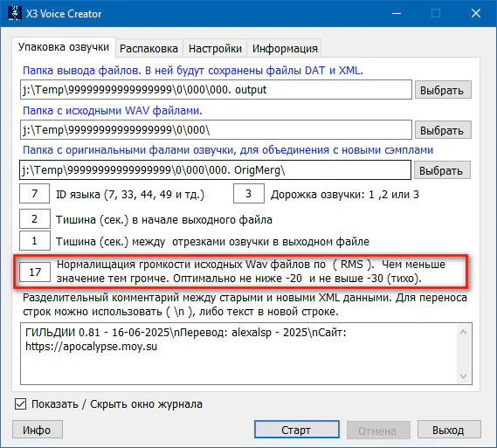Click the voice track field showing 3
The height and width of the screenshot is (448, 497).
click(249, 193)
